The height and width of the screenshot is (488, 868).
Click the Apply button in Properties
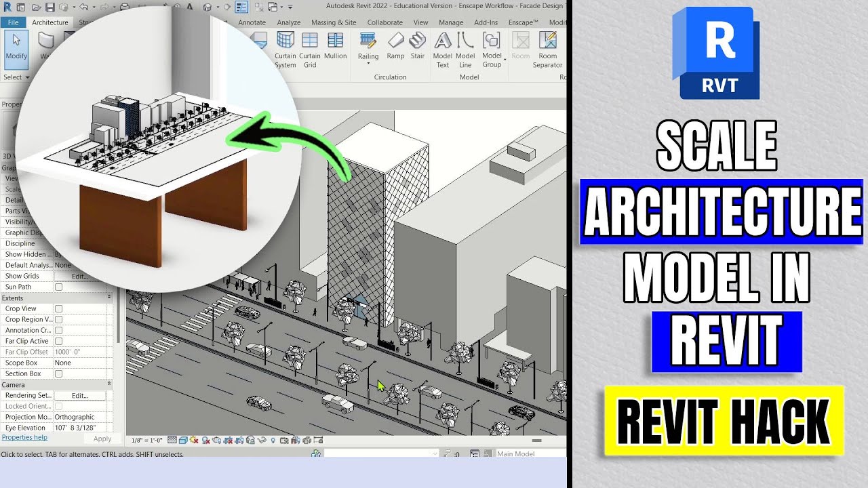tap(102, 439)
